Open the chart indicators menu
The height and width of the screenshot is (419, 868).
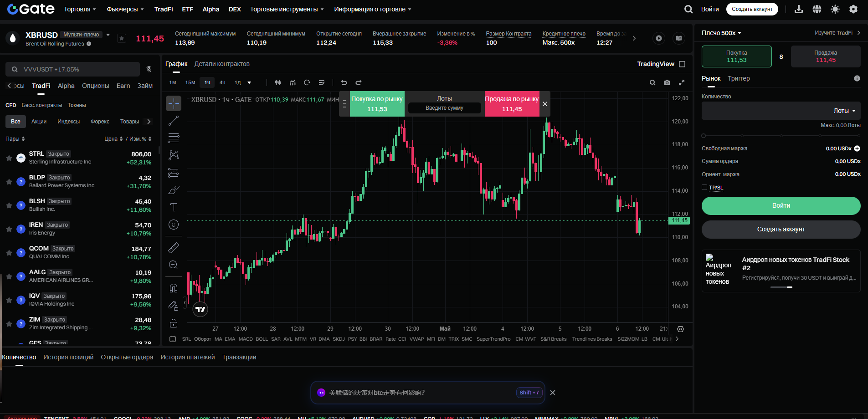click(x=293, y=82)
